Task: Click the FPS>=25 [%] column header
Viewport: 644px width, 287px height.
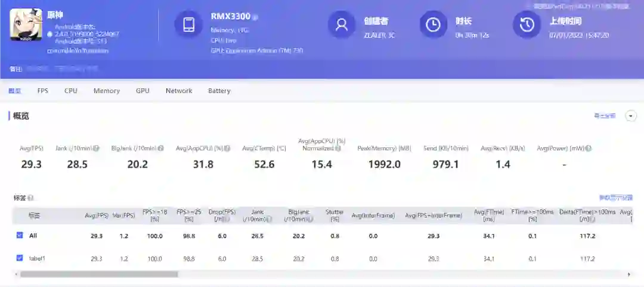Action: click(189, 215)
